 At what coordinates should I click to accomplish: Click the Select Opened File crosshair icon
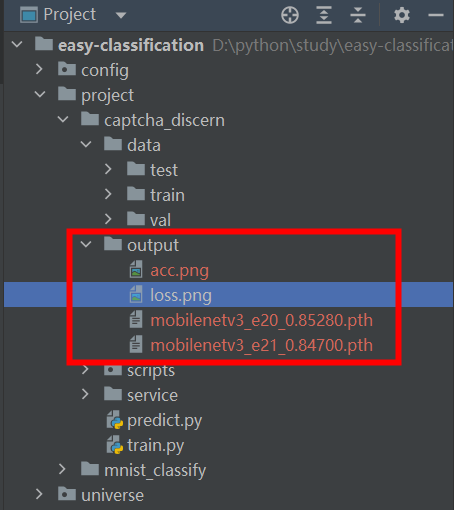click(x=290, y=15)
